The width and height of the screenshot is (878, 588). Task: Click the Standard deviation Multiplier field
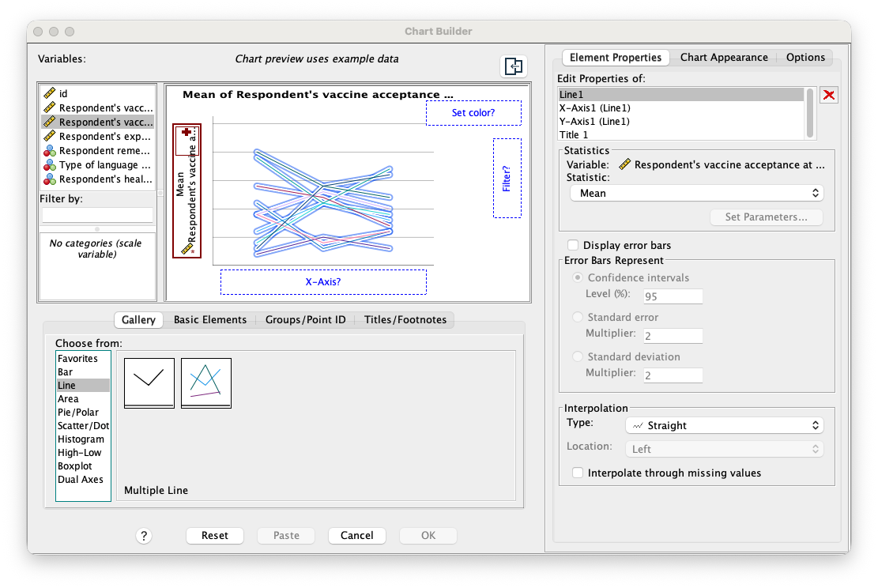click(x=673, y=375)
